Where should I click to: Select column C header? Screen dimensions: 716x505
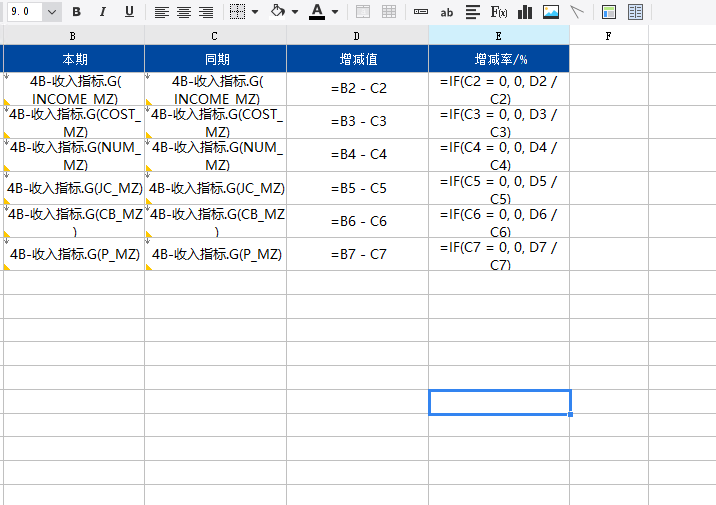[x=216, y=36]
